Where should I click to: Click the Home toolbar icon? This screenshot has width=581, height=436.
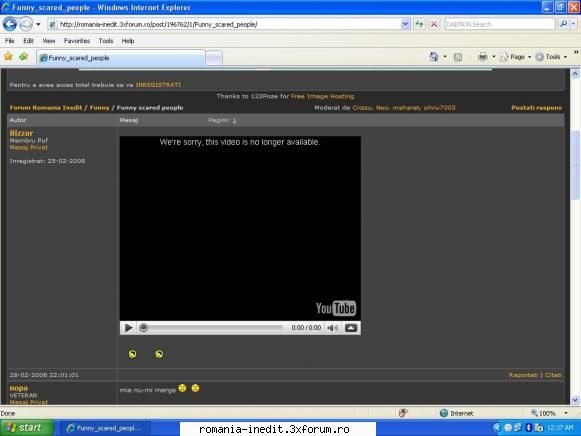(434, 57)
